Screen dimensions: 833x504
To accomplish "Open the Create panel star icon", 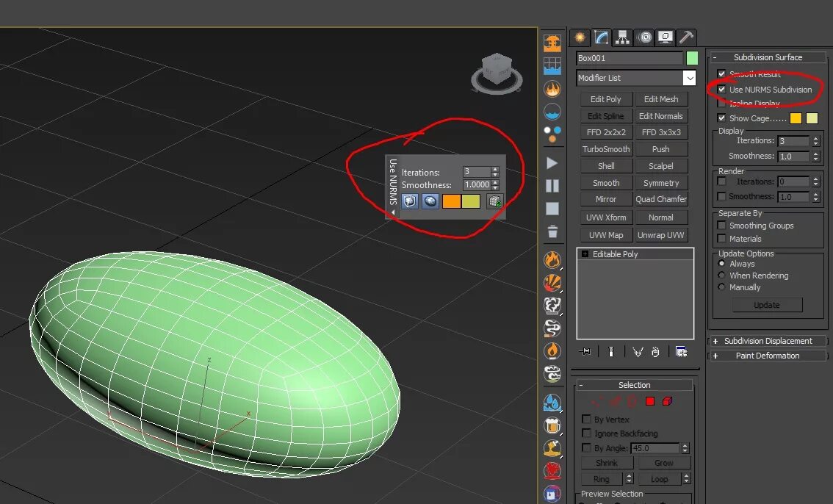I will pos(580,37).
